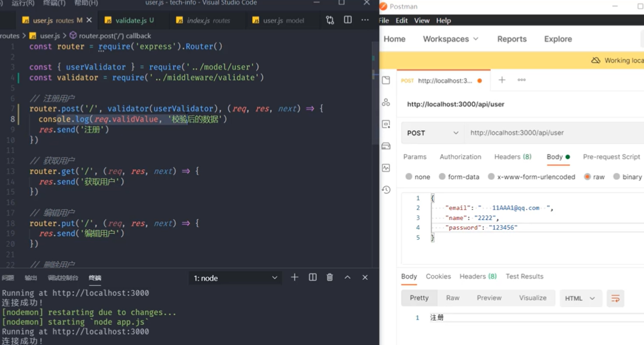Open the Pre-request Script tab
The height and width of the screenshot is (345, 644).
pyautogui.click(x=611, y=157)
